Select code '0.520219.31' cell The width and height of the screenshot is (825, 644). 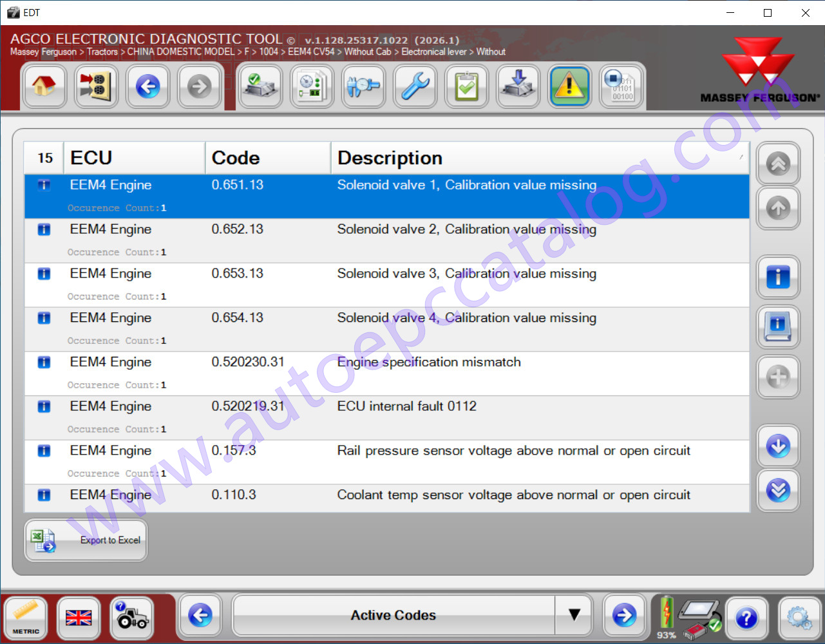pyautogui.click(x=248, y=406)
